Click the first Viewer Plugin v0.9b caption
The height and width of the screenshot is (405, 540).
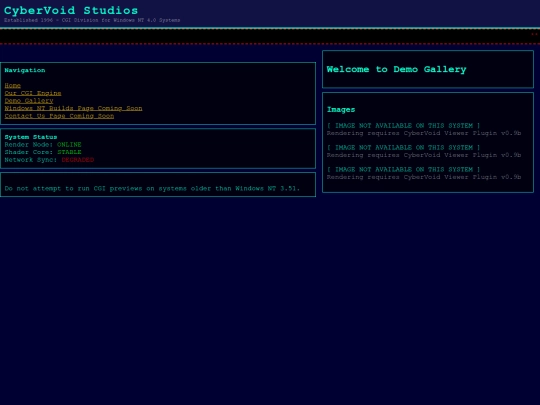(x=424, y=133)
